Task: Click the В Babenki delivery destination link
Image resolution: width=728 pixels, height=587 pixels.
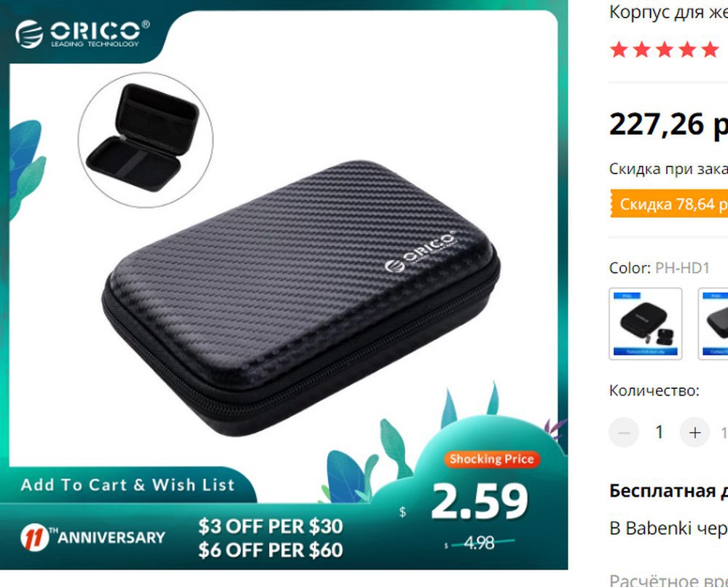Action: [x=668, y=528]
